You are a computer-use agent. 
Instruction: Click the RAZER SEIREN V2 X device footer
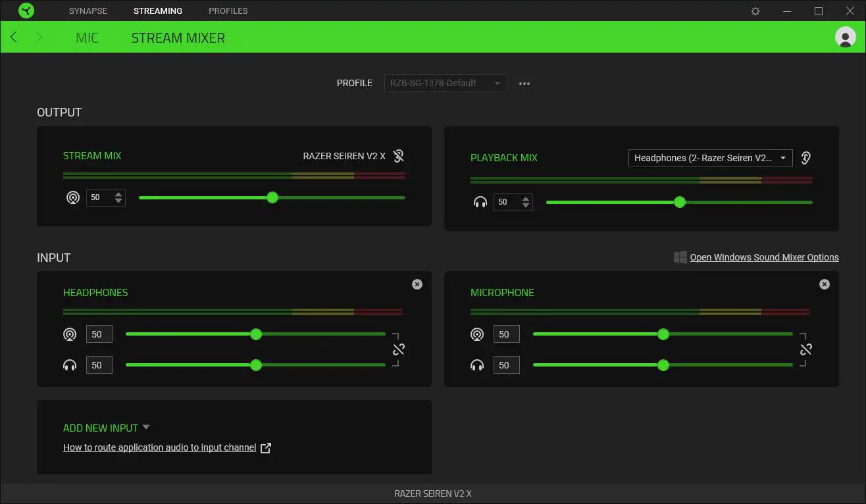tap(433, 493)
